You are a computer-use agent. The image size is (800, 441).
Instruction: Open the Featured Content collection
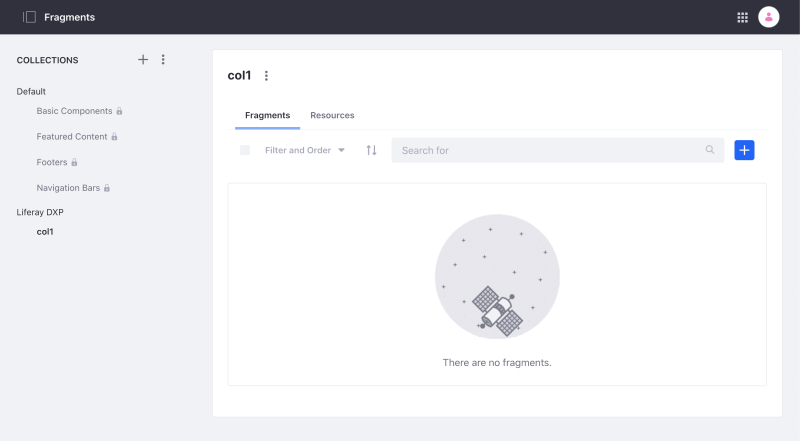tap(71, 136)
